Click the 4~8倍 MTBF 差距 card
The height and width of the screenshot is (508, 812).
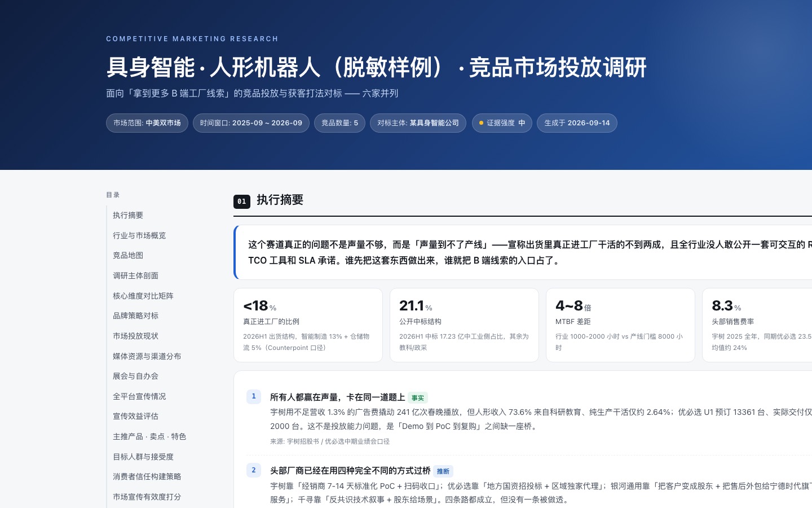pyautogui.click(x=620, y=325)
